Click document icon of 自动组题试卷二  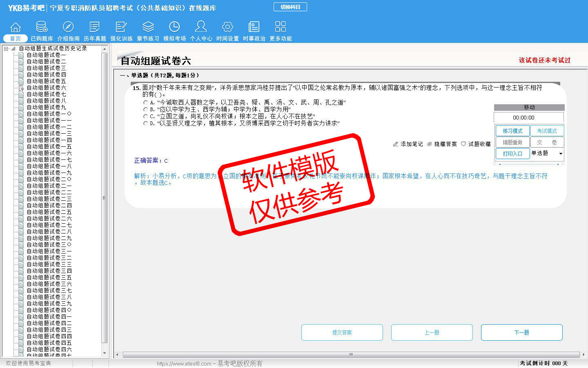click(21, 61)
